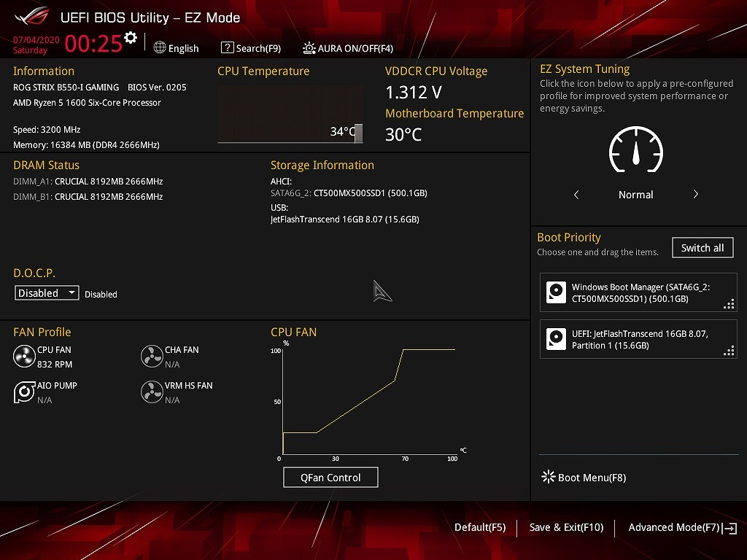
Task: Select UEFI JetFlashTranscend boot entry
Action: point(638,339)
